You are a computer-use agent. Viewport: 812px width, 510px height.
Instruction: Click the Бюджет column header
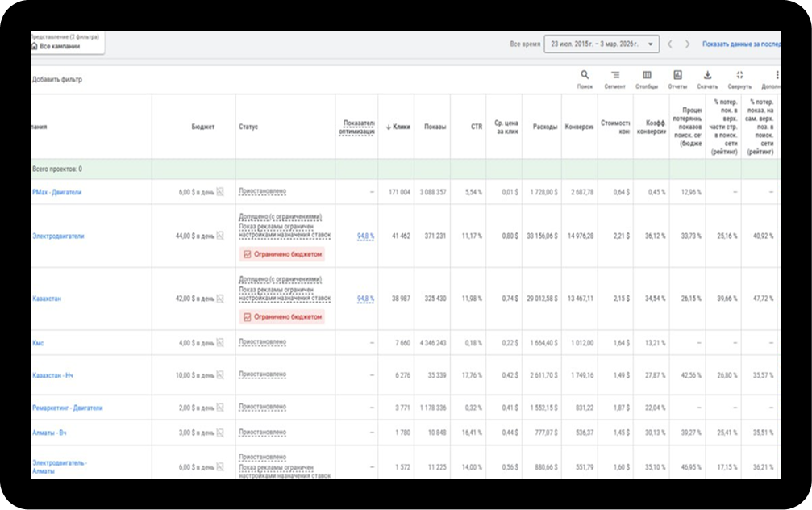[203, 127]
